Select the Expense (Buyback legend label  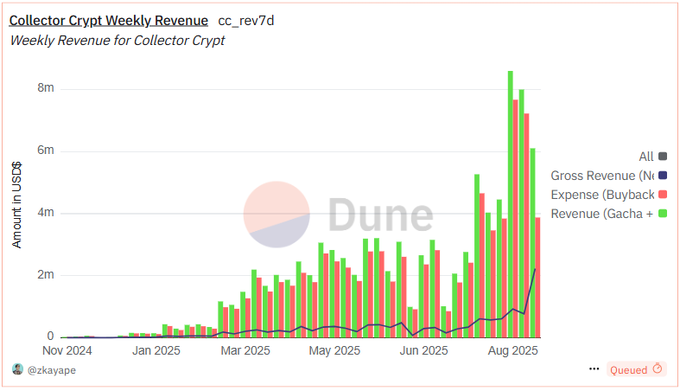click(602, 195)
